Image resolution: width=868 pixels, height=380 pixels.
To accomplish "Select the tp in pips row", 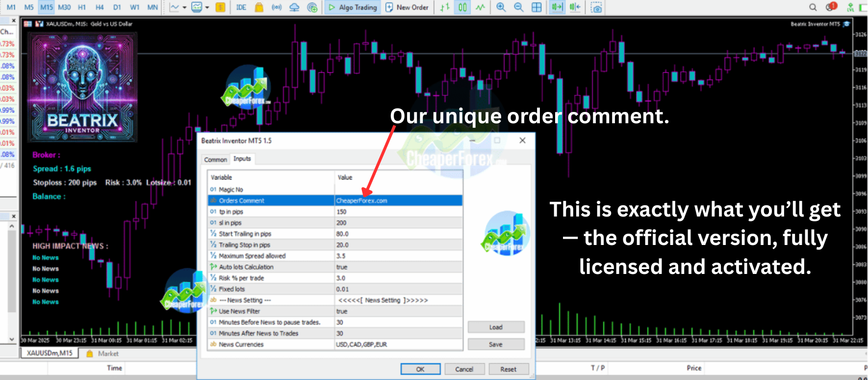I will pyautogui.click(x=335, y=212).
